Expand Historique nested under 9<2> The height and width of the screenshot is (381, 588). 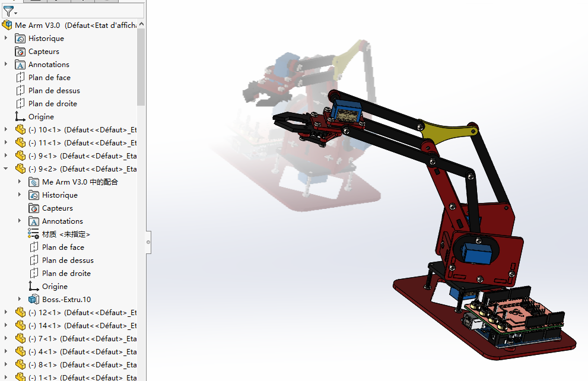point(20,195)
